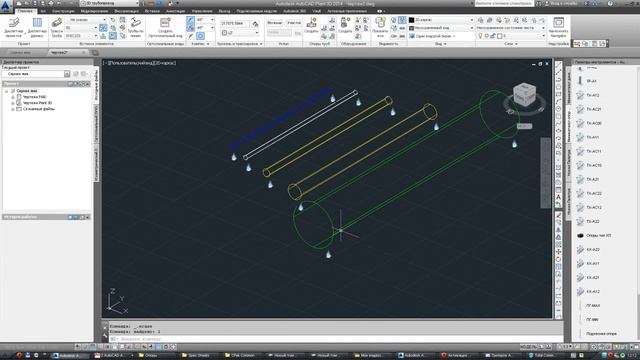Switch to the Главная ribbon tab
This screenshot has height=360, width=640.
point(25,11)
